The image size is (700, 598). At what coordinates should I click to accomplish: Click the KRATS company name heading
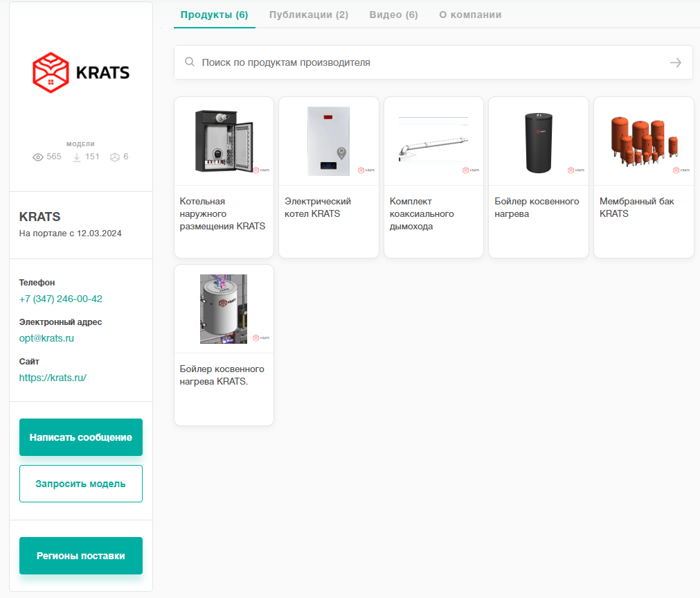click(x=39, y=217)
